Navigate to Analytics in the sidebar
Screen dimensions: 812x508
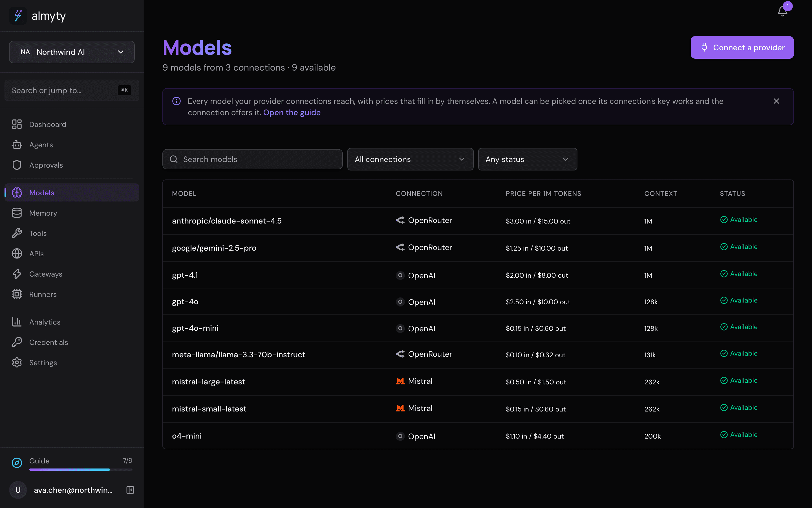pos(72,322)
